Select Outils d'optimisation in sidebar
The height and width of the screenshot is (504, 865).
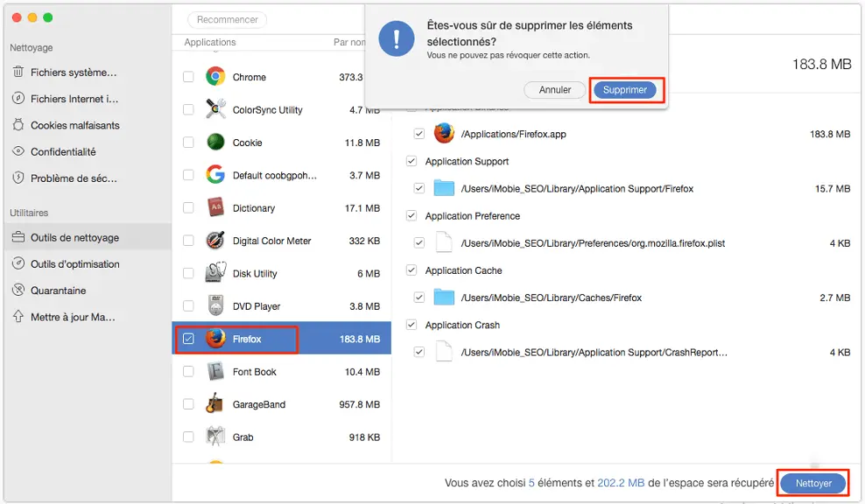(88, 264)
